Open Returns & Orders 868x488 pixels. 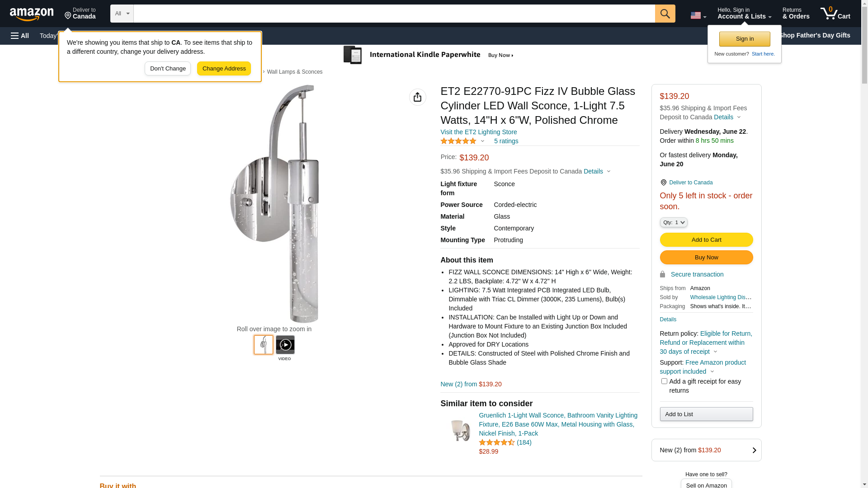[796, 14]
